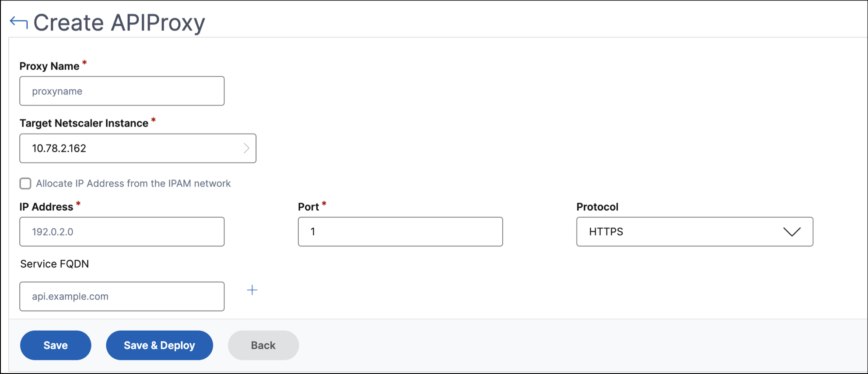Enable Allocate IP Address from IPAM checkbox
The height and width of the screenshot is (374, 868).
coord(25,183)
